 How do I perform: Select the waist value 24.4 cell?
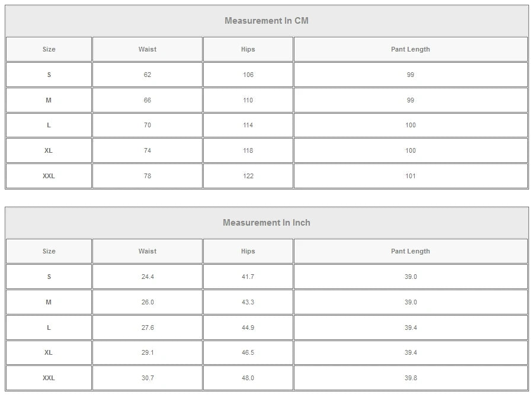[148, 277]
